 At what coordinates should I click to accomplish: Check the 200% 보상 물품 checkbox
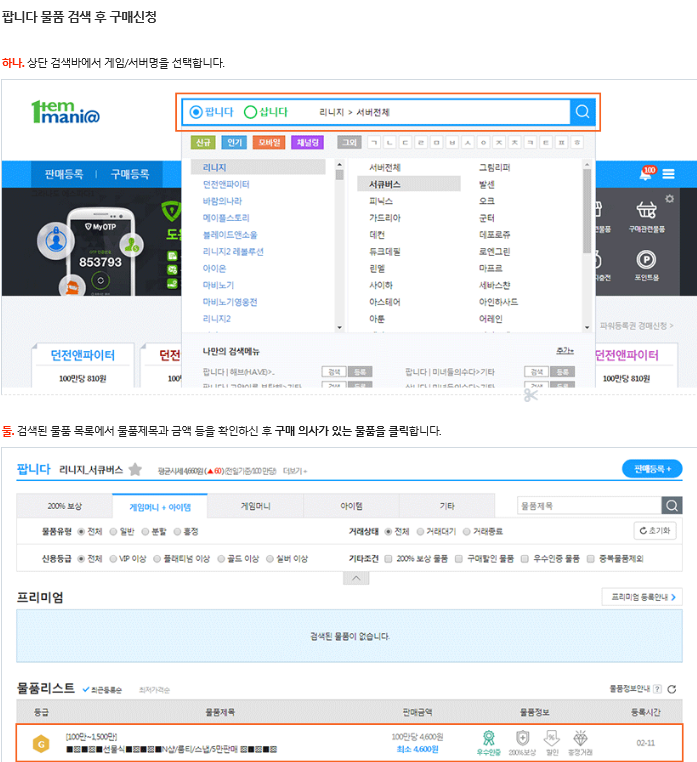point(388,559)
